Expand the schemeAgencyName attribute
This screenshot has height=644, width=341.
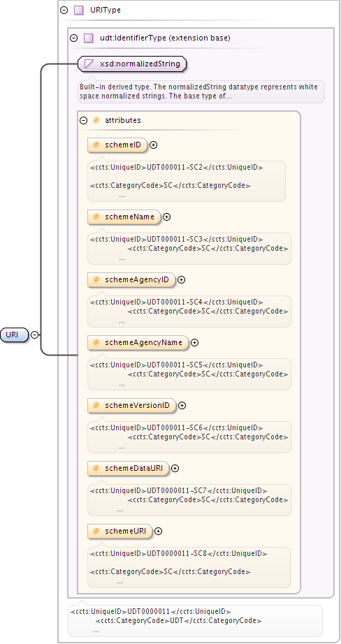[x=194, y=342]
